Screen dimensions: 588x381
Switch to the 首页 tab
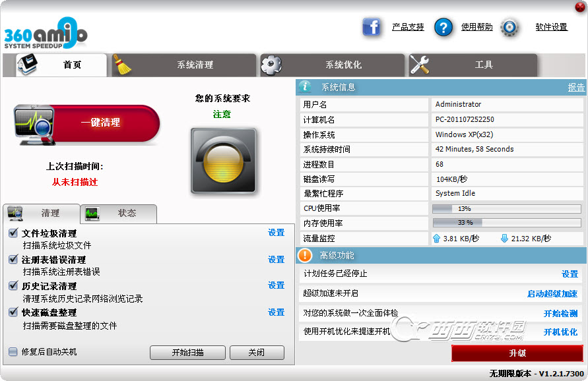(61, 65)
